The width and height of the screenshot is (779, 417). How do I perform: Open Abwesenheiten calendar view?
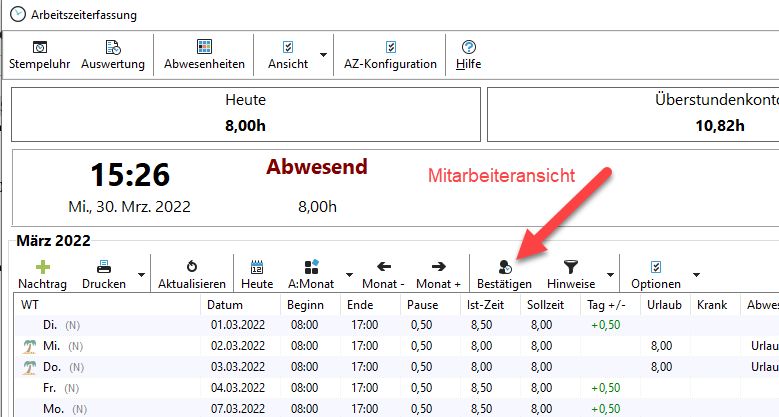204,54
